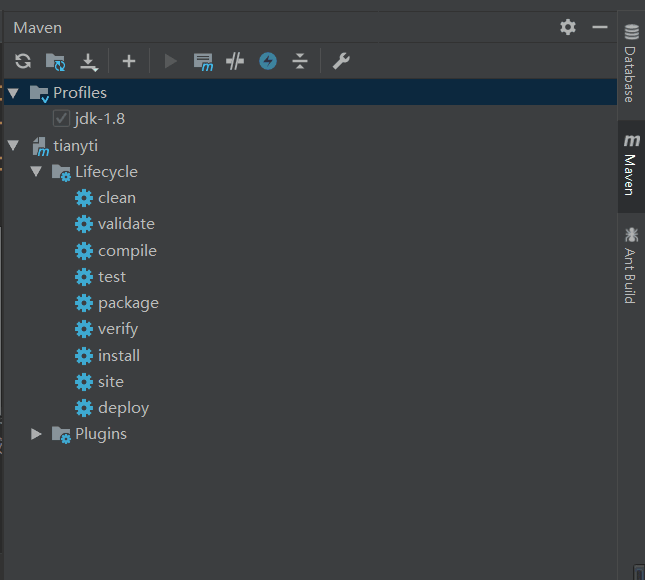Toggle Offline Mode icon
Screen dimensions: 645x580
(x=268, y=61)
